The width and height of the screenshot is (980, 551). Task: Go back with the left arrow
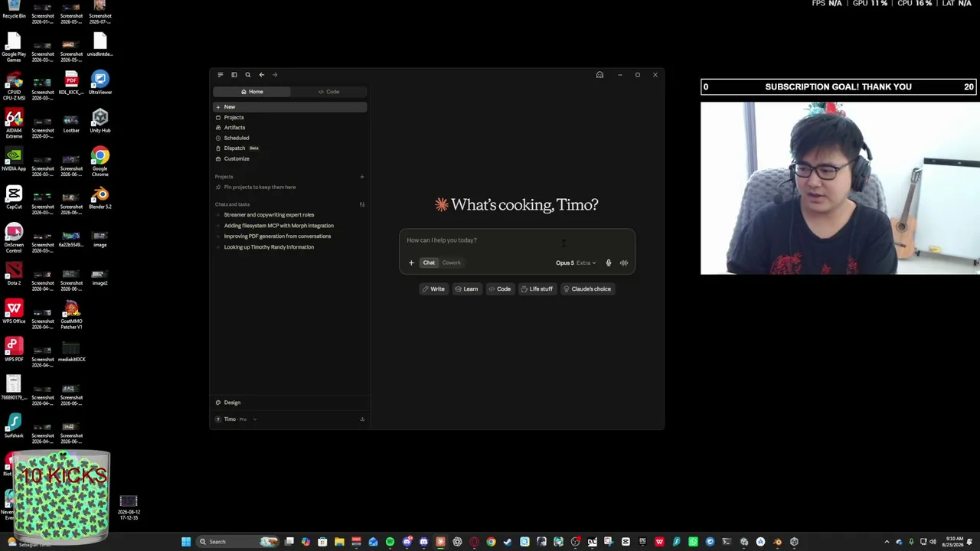point(262,75)
